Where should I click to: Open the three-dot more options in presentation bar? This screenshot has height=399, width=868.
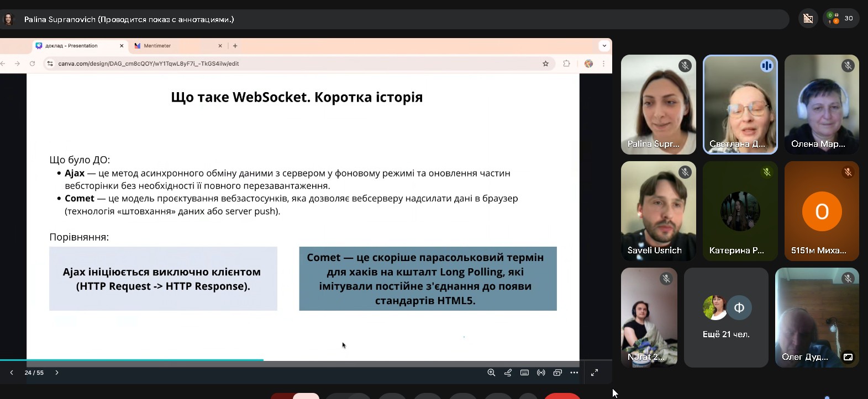[x=574, y=373]
